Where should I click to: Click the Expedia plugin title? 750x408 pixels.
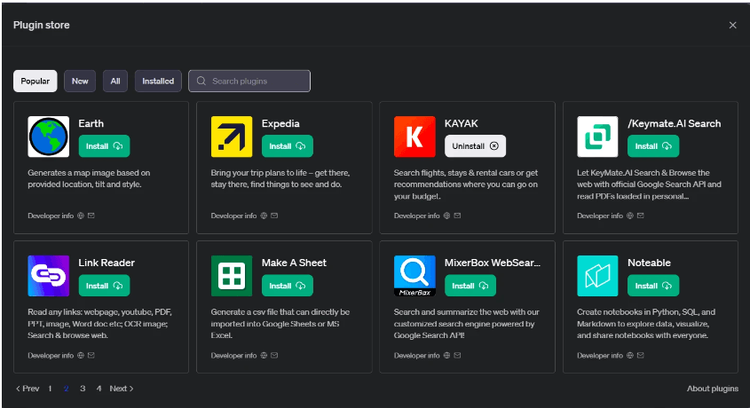pyautogui.click(x=280, y=123)
